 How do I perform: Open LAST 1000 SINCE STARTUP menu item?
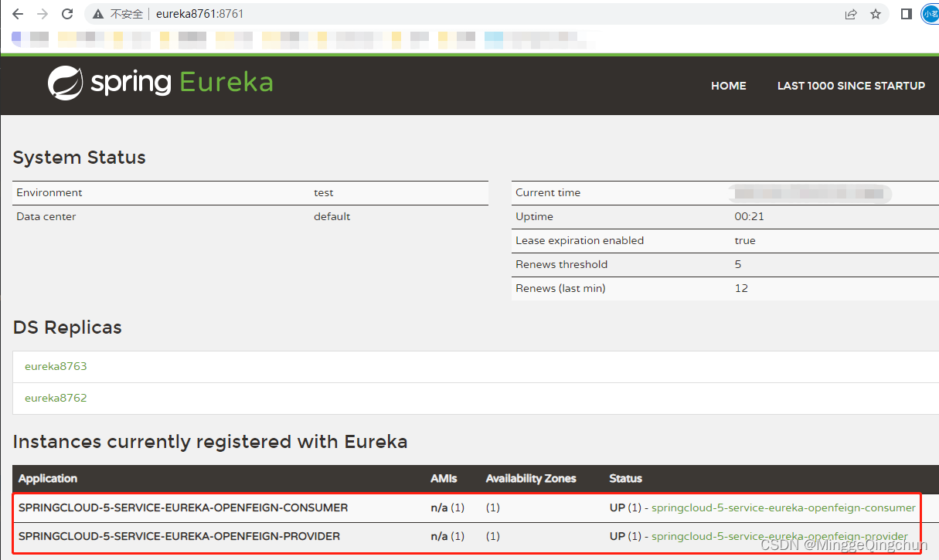click(851, 86)
